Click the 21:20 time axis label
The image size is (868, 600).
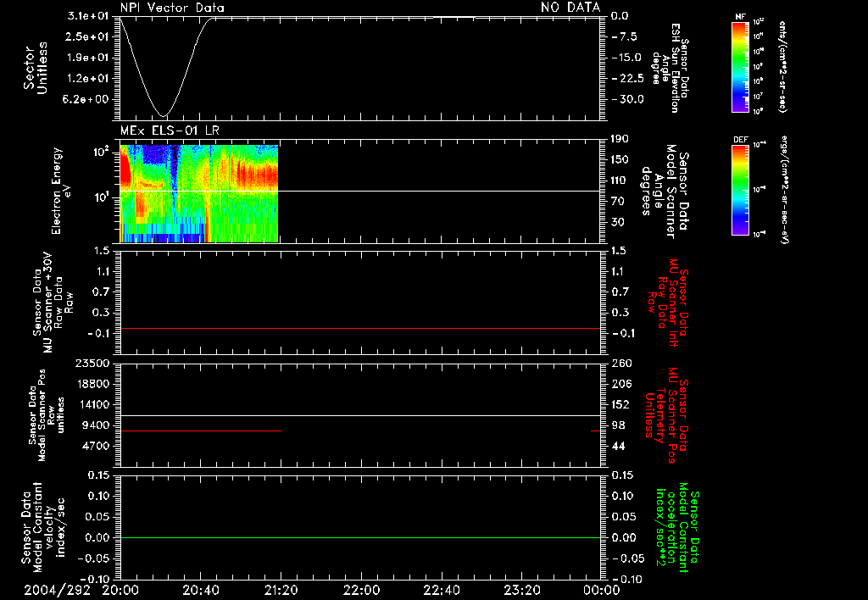coord(281,590)
